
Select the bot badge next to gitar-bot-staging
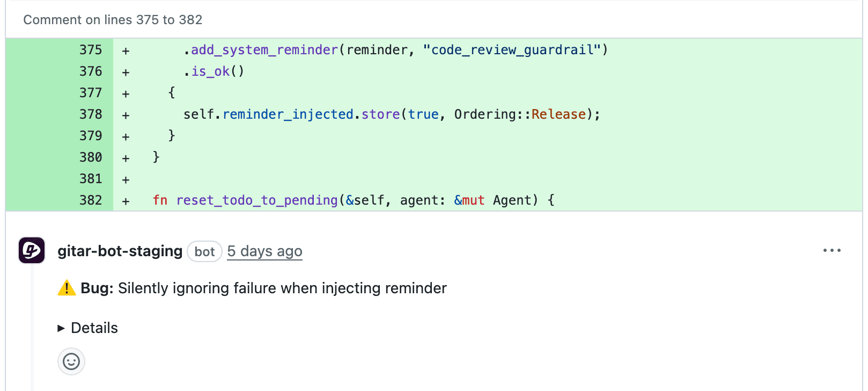204,251
